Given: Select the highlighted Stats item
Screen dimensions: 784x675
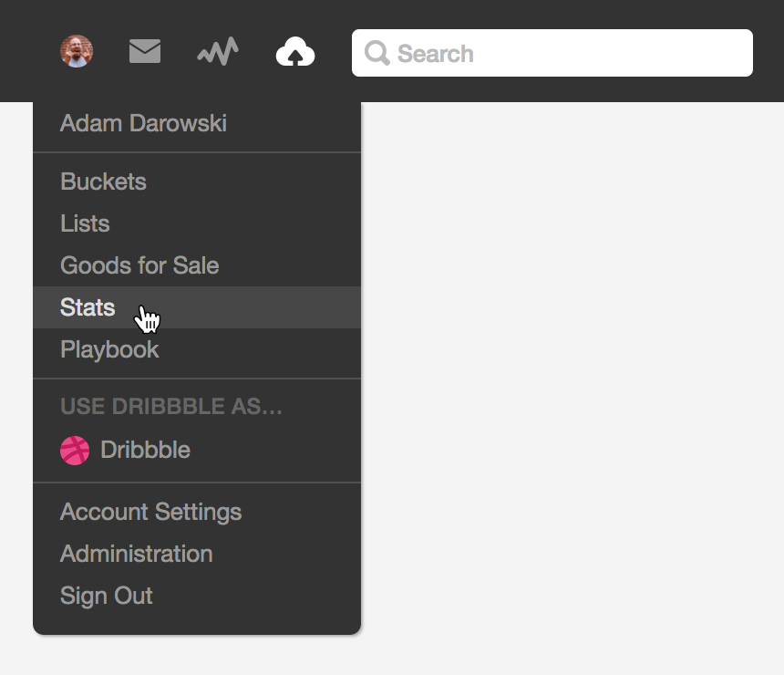Looking at the screenshot, I should (197, 307).
